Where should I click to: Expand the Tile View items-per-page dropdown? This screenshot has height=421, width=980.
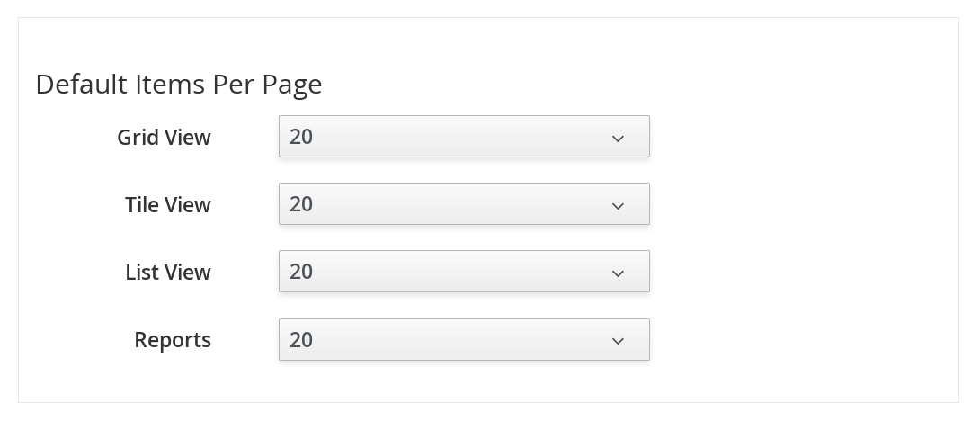coord(463,204)
